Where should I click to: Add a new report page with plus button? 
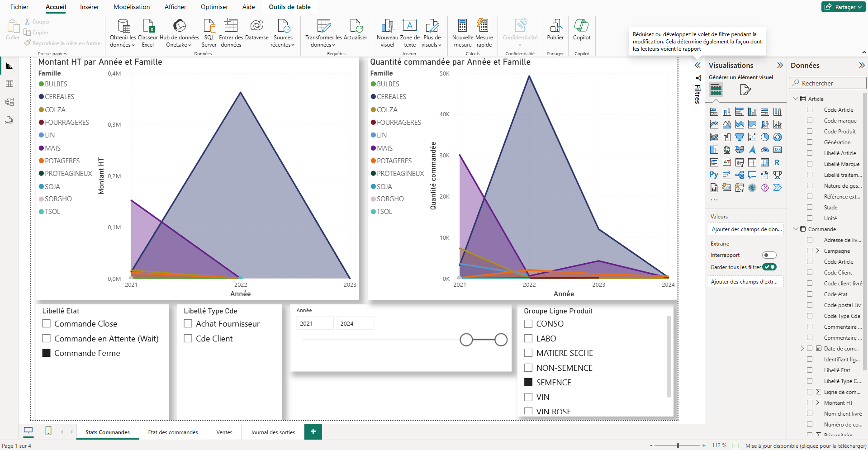313,431
